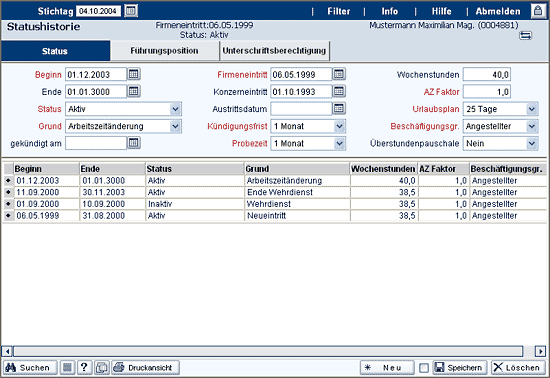Click the Beginn date input field
550x378 pixels.
(96, 74)
